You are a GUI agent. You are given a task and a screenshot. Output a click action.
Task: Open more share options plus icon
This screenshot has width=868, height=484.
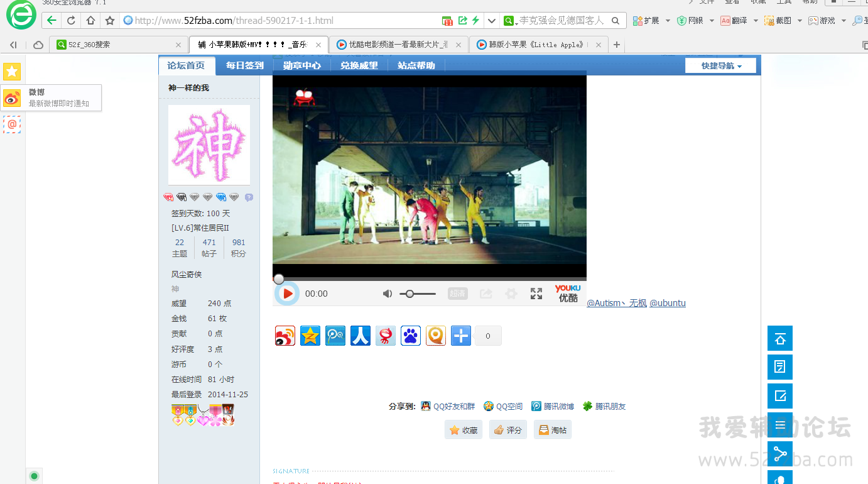pos(461,336)
